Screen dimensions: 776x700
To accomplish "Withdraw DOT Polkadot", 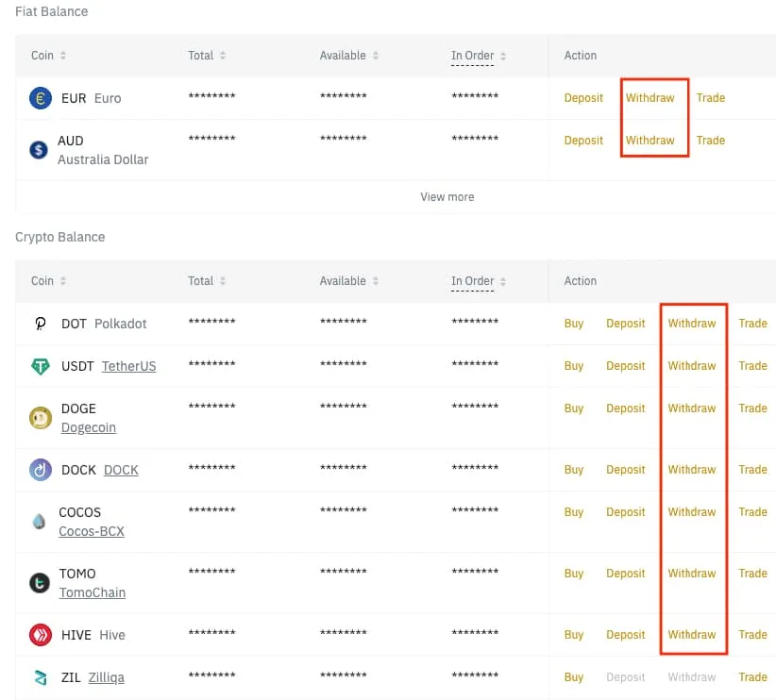I will (692, 324).
